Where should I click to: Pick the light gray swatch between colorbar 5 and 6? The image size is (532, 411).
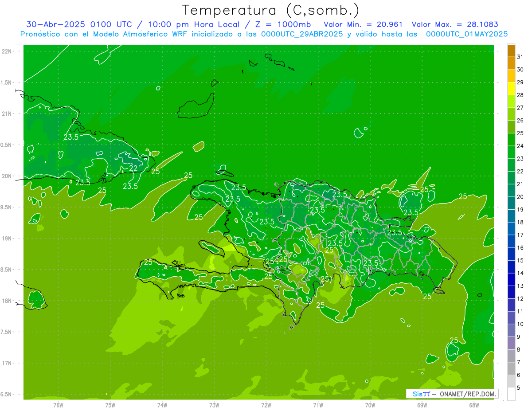pos(511,382)
